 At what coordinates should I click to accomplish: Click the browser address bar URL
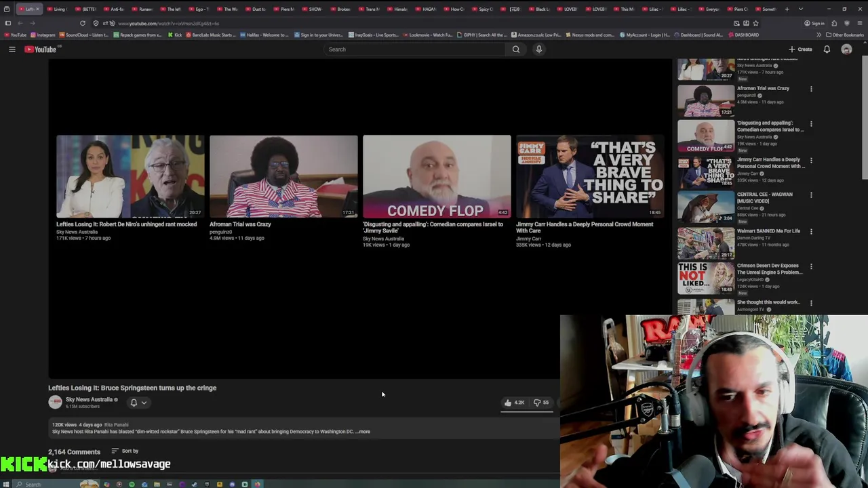(168, 23)
